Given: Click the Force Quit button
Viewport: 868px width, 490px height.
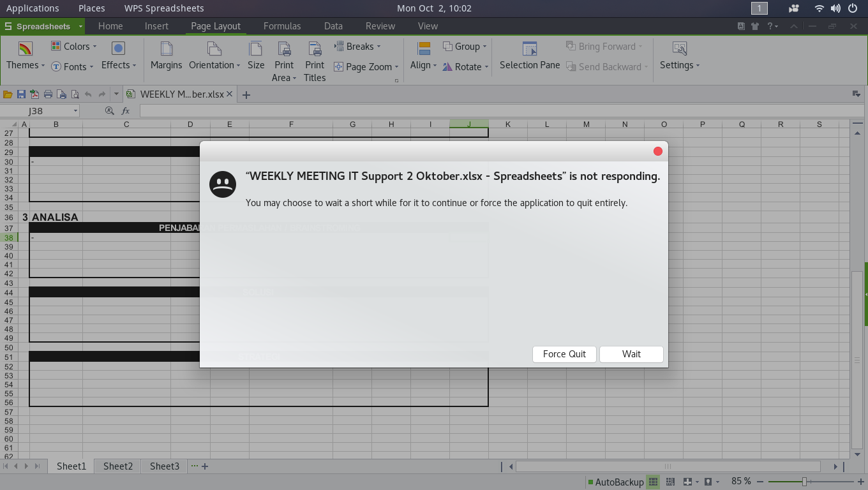Looking at the screenshot, I should pyautogui.click(x=564, y=354).
